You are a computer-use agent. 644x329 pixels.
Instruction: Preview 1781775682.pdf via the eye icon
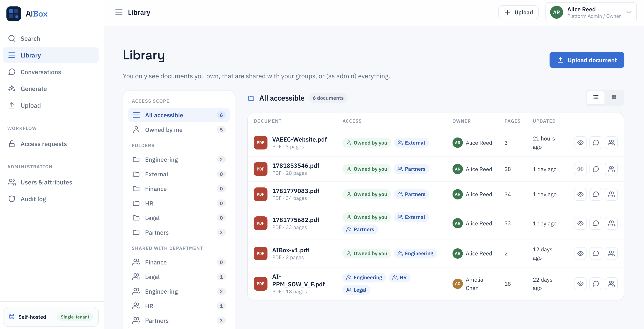tap(580, 223)
